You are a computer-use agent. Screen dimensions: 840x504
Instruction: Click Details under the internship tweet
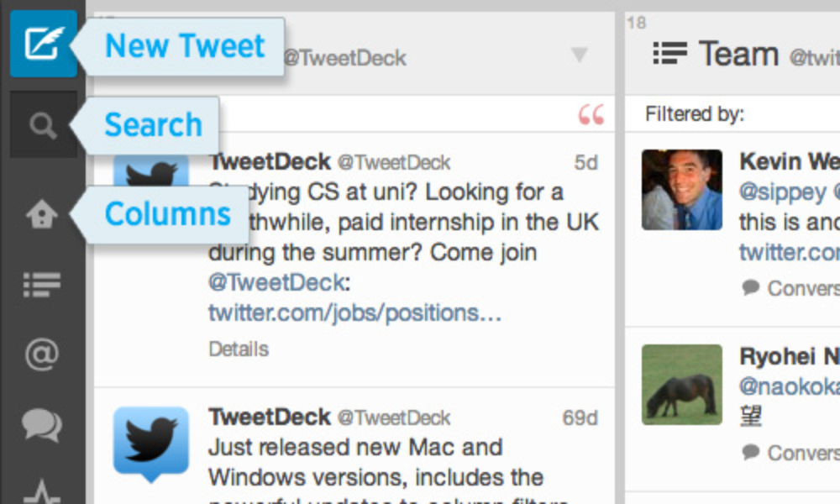(239, 349)
